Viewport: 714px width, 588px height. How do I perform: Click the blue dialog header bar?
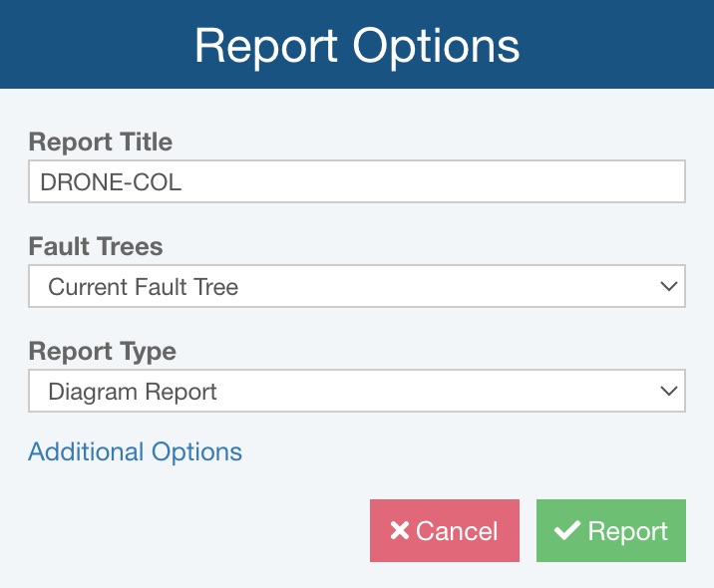pos(618,45)
